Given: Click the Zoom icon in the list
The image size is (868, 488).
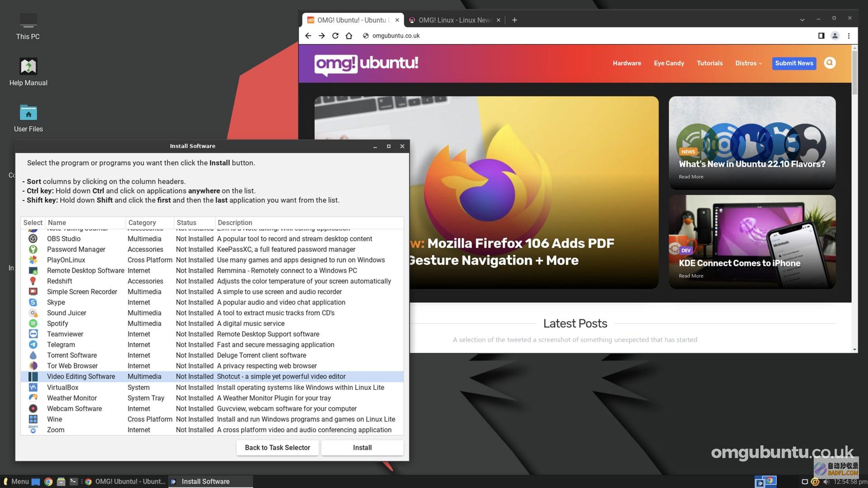Looking at the screenshot, I should pos(33,429).
